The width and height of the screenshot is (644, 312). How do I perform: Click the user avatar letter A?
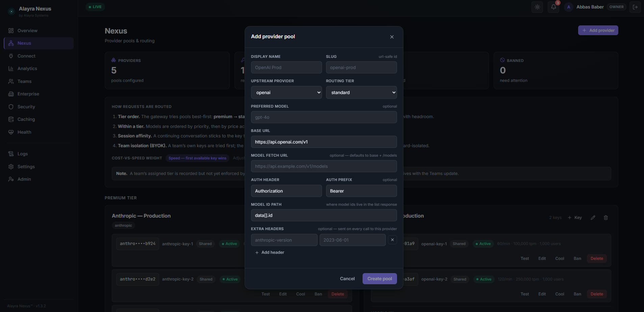pos(569,7)
